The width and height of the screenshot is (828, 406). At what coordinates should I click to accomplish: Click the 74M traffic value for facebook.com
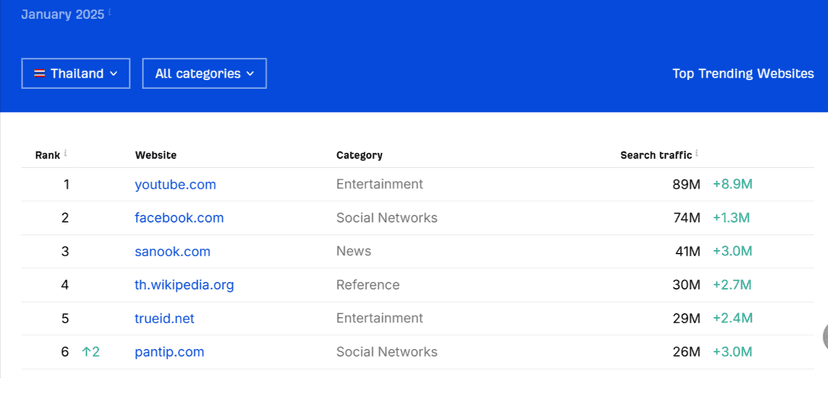coord(686,218)
